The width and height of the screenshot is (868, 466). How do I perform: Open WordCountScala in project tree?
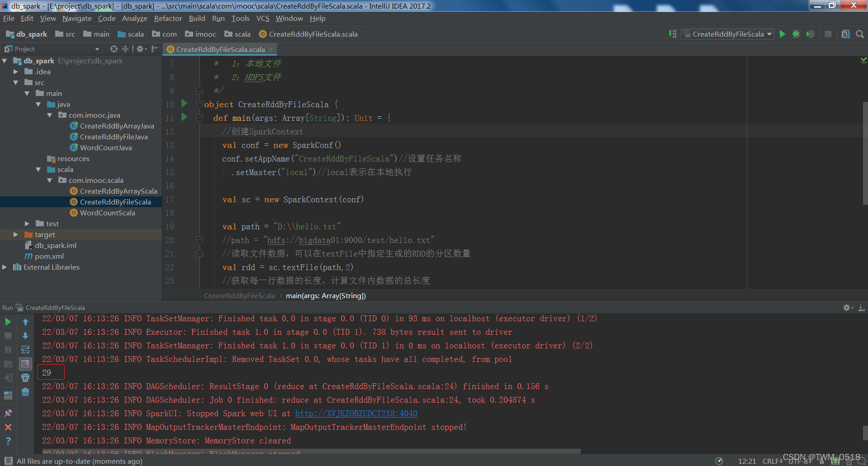[x=107, y=213]
